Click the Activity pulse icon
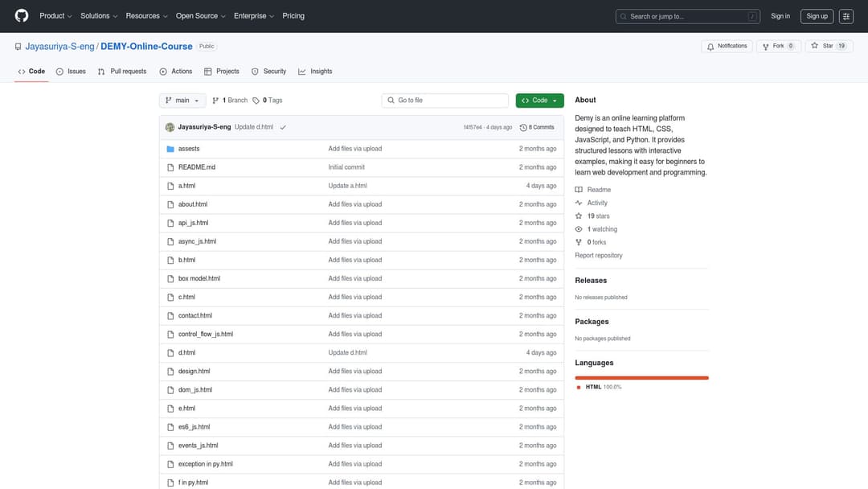This screenshot has width=868, height=489. click(579, 203)
